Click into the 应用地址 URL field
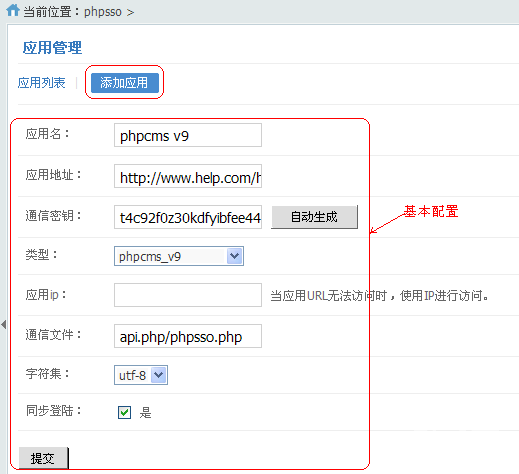 [188, 176]
